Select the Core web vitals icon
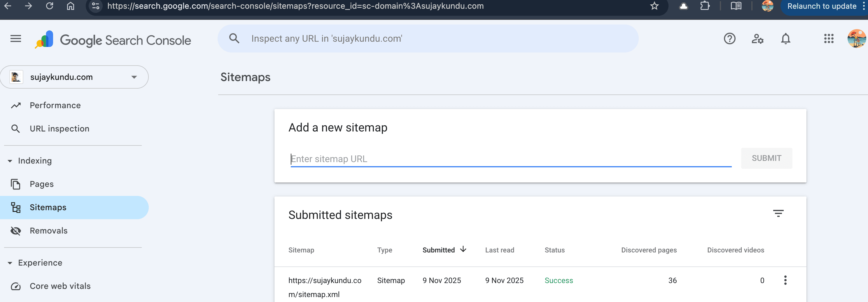The width and height of the screenshot is (868, 302). coord(15,286)
